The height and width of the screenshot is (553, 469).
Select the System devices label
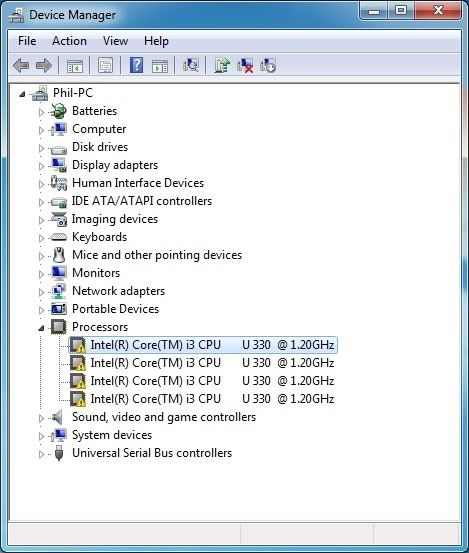point(112,435)
